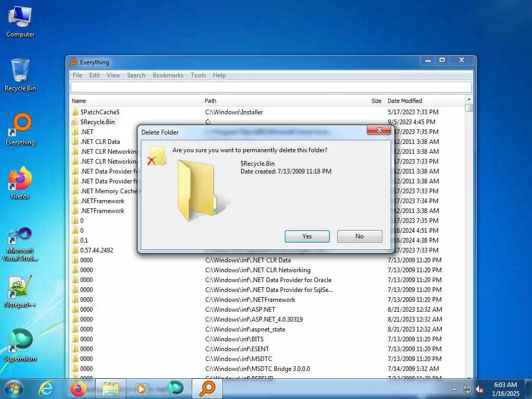
Task: Open Supermium from the taskbar
Action: pos(175,388)
